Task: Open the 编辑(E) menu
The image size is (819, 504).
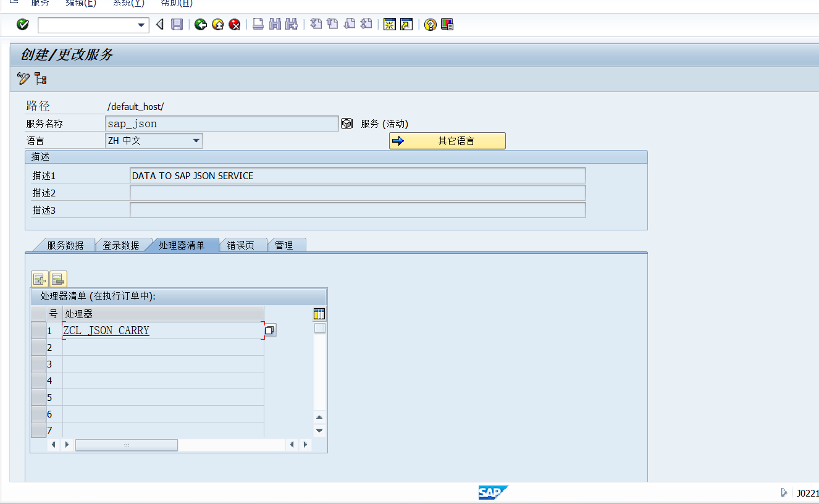Action: click(81, 3)
